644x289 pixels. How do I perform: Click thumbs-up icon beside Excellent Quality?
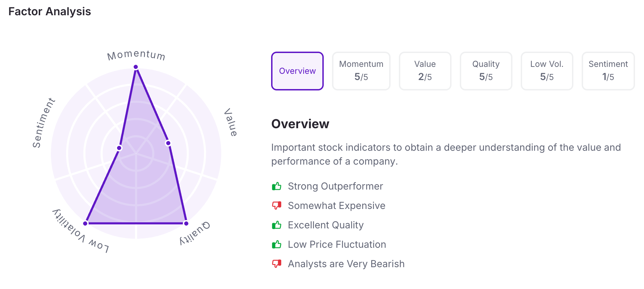(277, 225)
